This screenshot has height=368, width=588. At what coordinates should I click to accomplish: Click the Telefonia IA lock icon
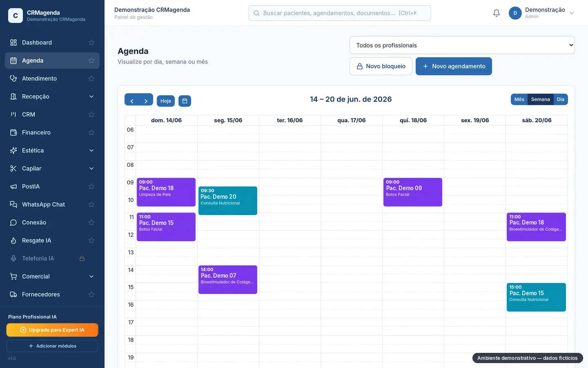[82, 258]
